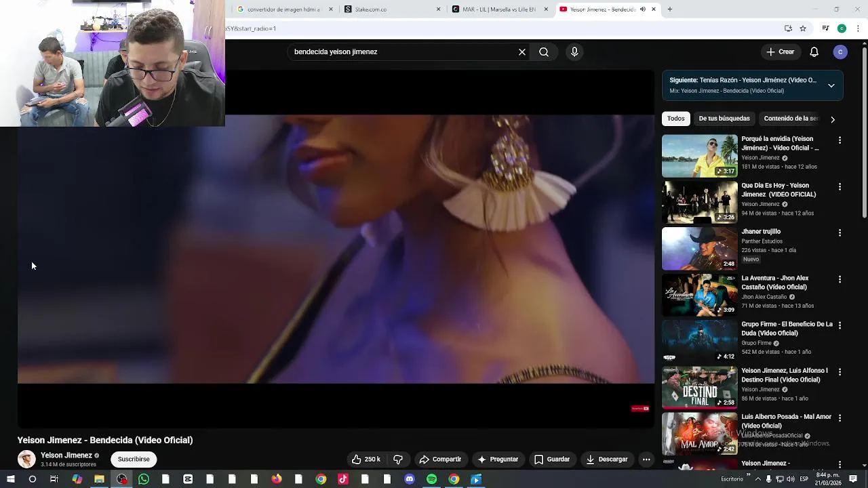The image size is (868, 488).
Task: Play La Aventura Jhon Alex Castaño video
Action: point(699,295)
